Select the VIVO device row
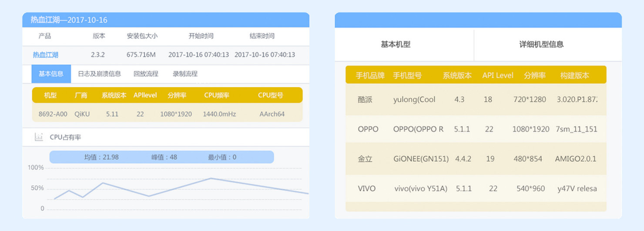644x231 pixels. pyautogui.click(x=476, y=189)
